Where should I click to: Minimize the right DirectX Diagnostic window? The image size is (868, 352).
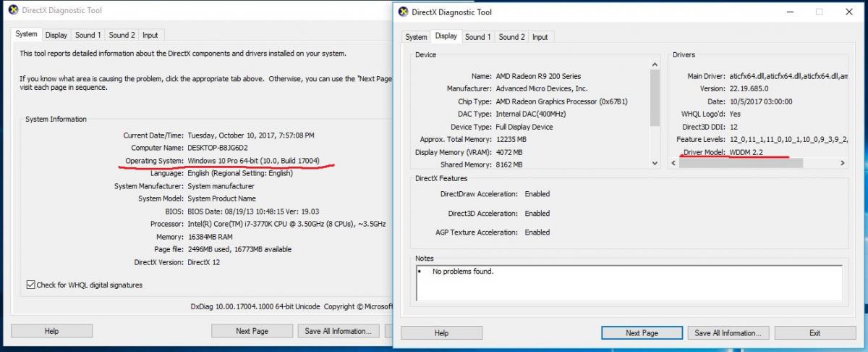791,12
